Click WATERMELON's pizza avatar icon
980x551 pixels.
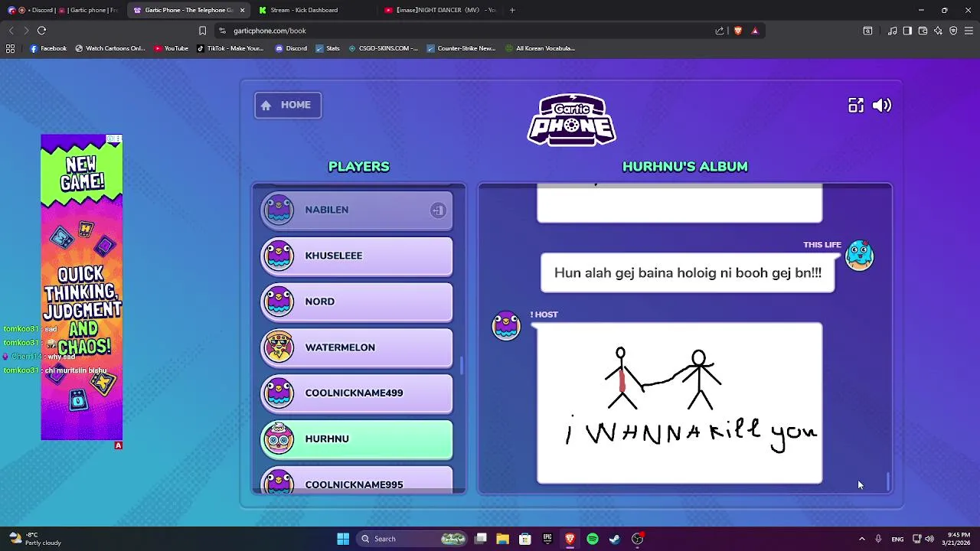pyautogui.click(x=279, y=347)
